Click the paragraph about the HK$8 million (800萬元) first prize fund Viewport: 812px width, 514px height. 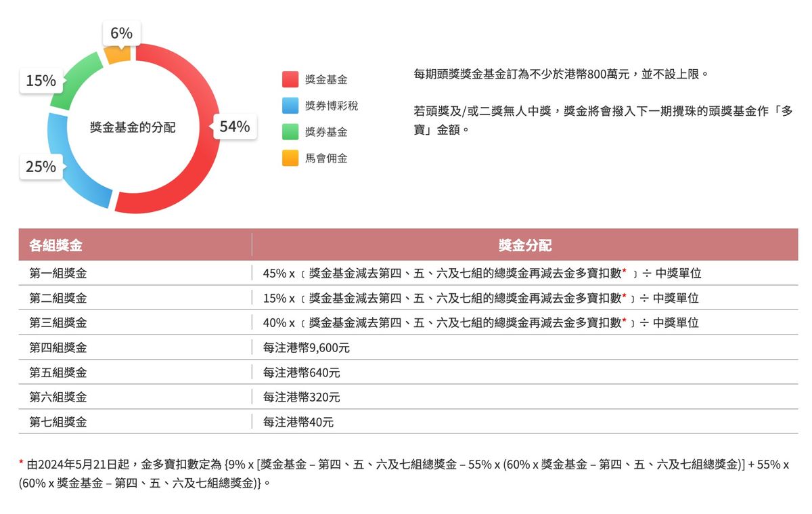[561, 74]
